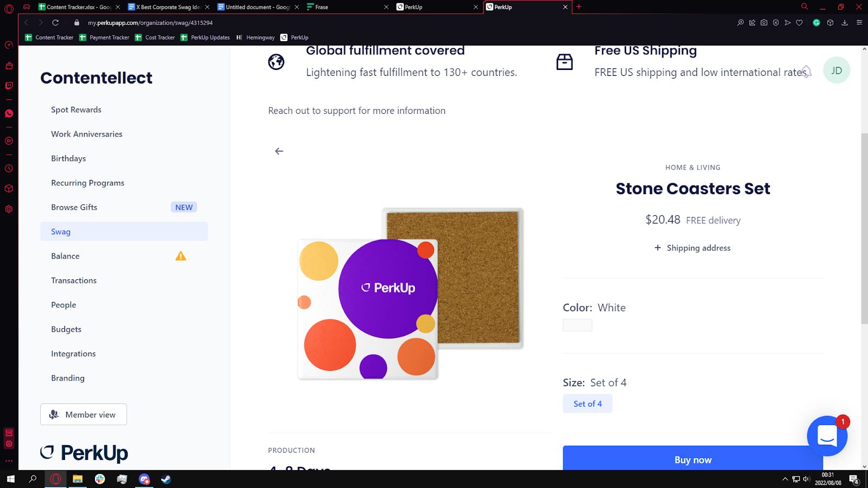This screenshot has width=868, height=488.
Task: Click the camera snapshot icon in address bar
Action: (764, 23)
